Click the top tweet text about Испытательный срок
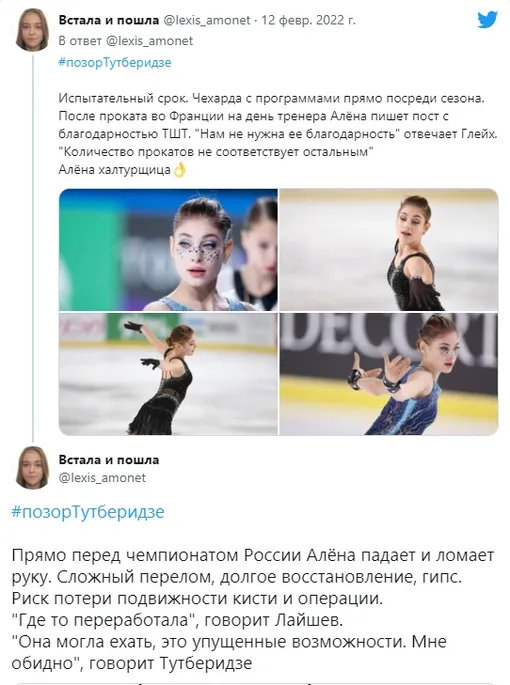 pos(278,134)
